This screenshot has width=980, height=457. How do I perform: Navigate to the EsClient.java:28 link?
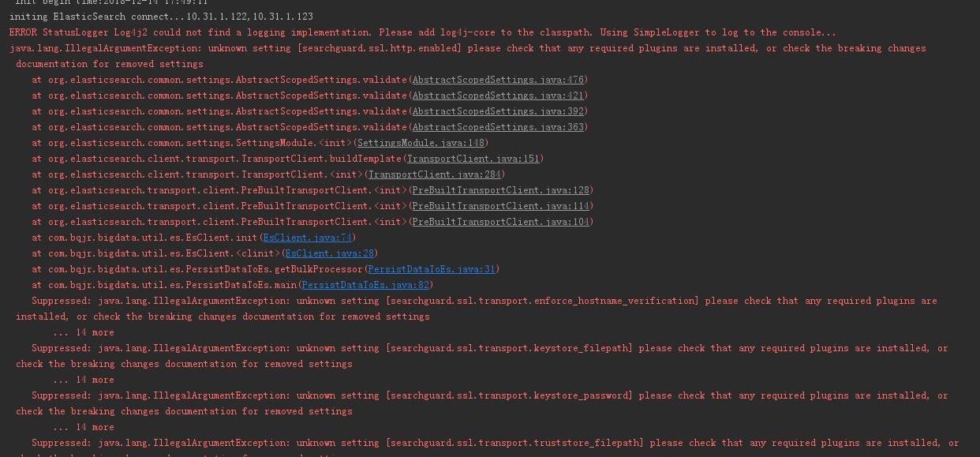click(329, 253)
